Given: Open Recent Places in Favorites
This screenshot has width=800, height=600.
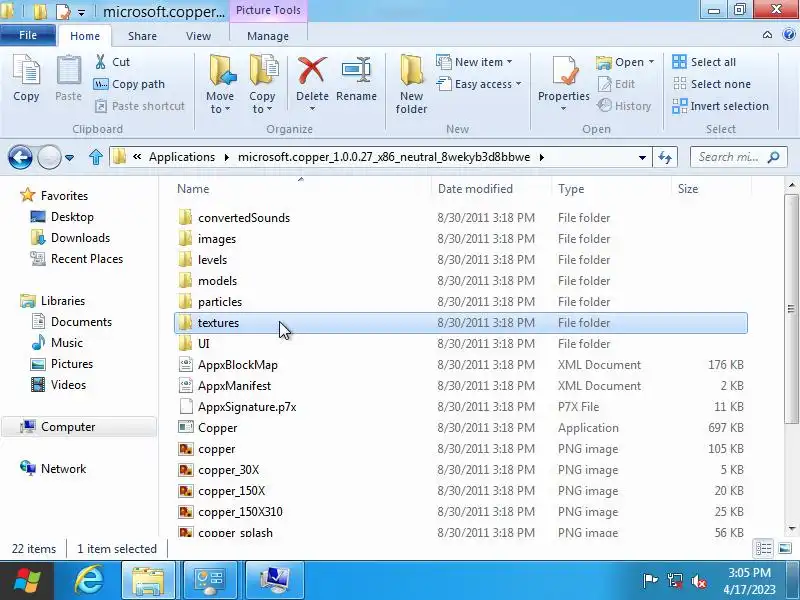Looking at the screenshot, I should (78, 259).
